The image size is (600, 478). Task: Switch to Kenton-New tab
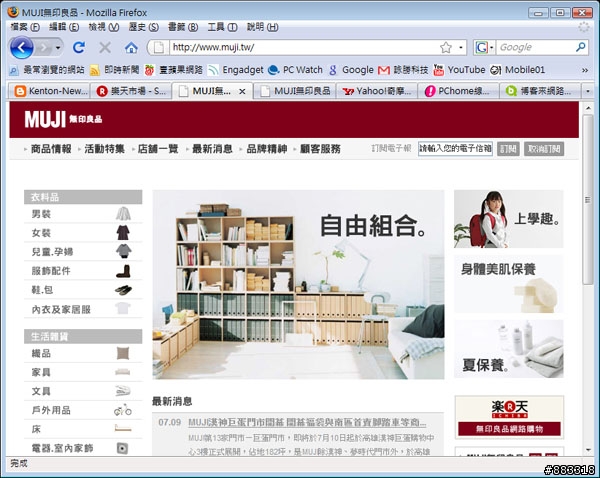[x=49, y=91]
